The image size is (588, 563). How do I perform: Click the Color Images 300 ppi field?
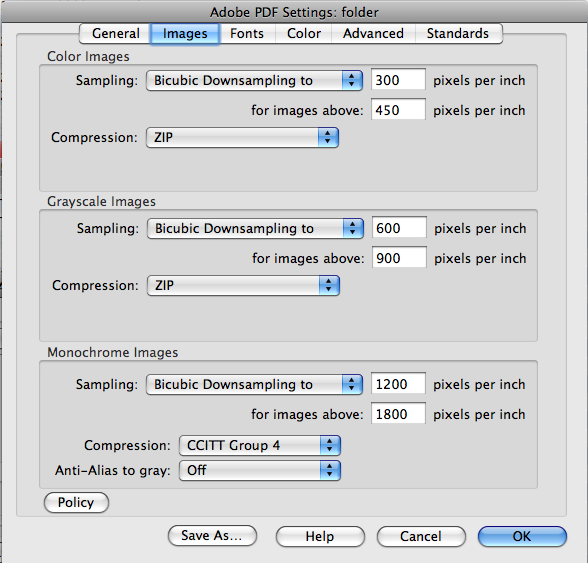[398, 80]
